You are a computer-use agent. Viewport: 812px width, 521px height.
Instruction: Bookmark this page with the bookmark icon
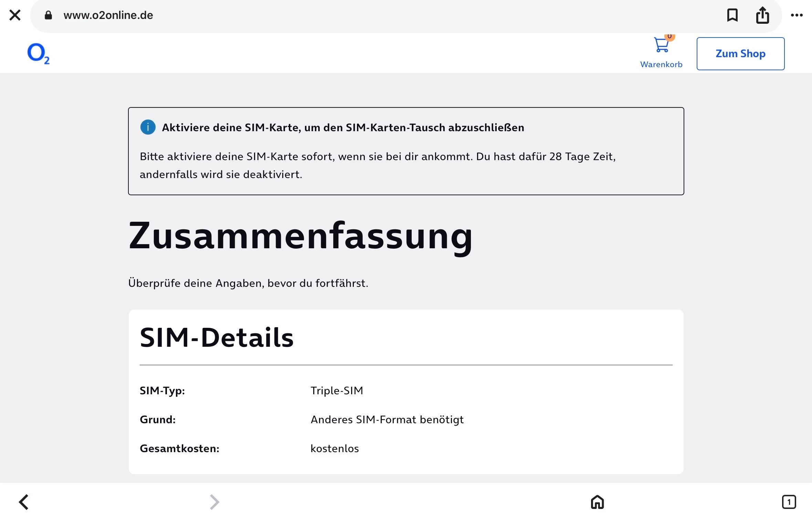732,15
